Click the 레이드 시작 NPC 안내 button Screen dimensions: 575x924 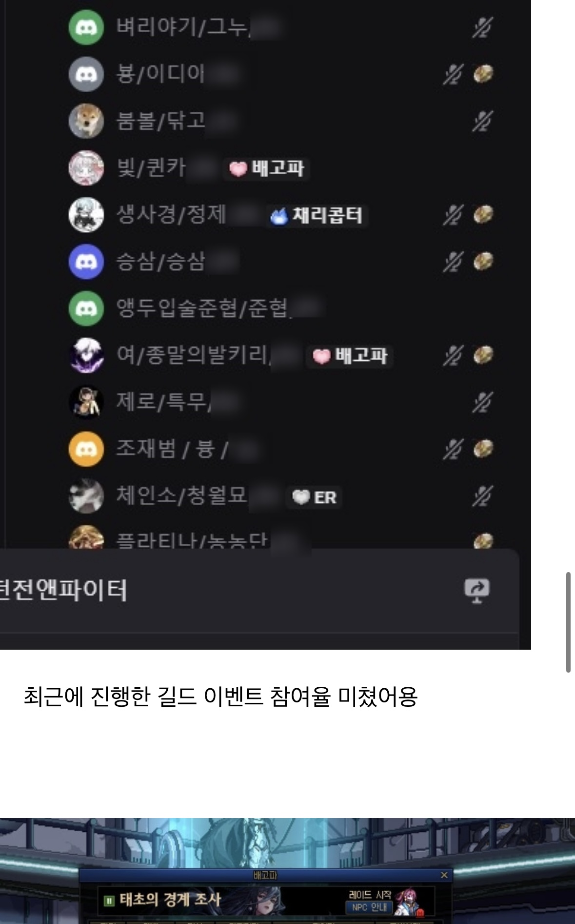point(370,901)
